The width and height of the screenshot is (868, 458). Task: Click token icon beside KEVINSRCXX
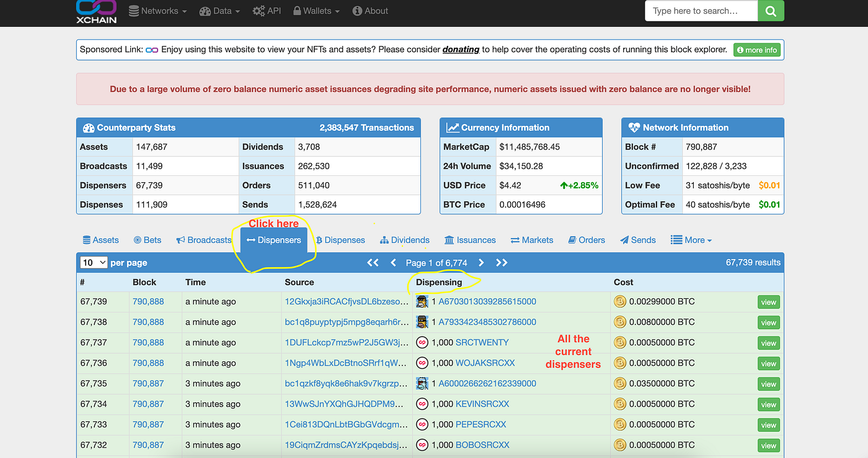(x=422, y=404)
